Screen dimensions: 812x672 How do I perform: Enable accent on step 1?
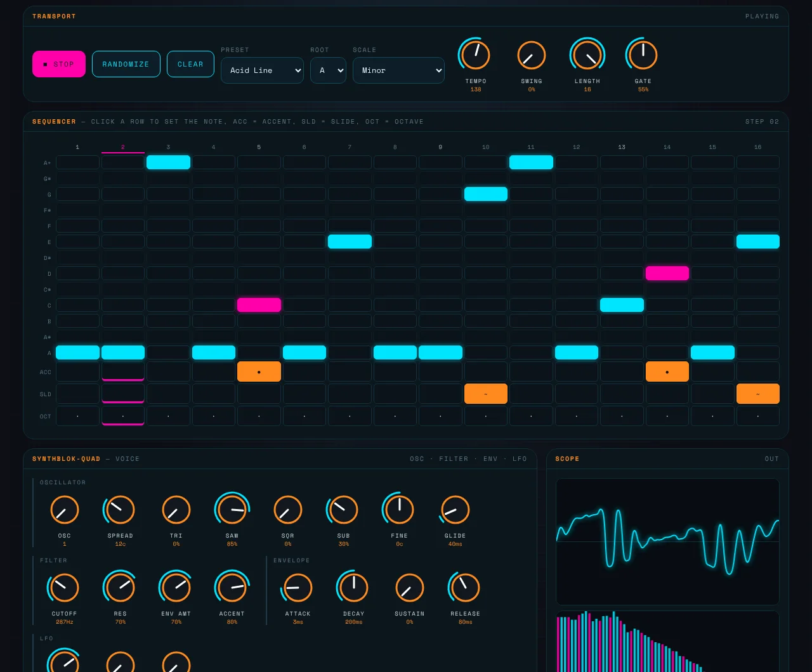tap(77, 372)
